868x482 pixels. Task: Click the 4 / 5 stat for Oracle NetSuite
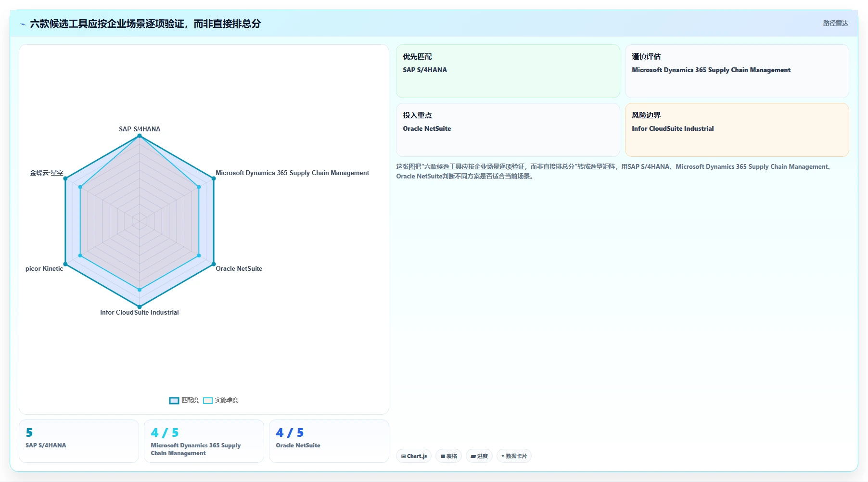[x=329, y=441]
